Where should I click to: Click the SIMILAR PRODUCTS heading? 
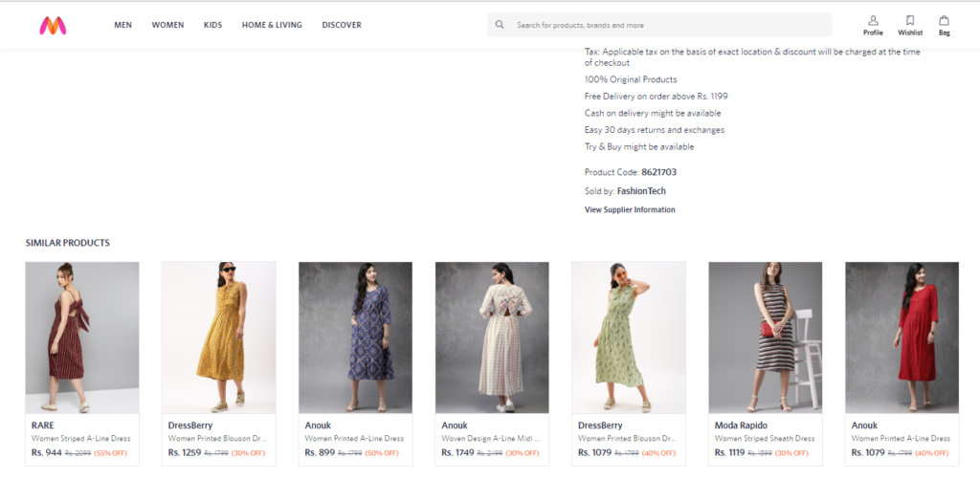(x=68, y=243)
